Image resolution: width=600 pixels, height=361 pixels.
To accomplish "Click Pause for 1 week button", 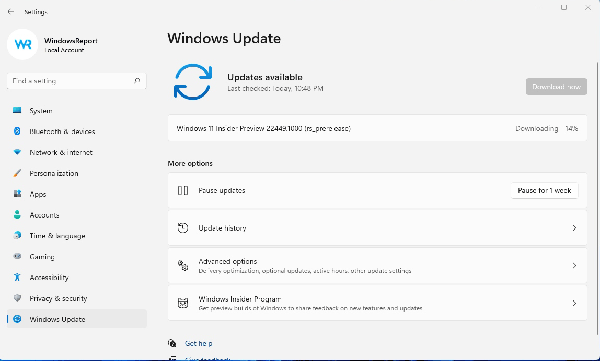I will (544, 190).
